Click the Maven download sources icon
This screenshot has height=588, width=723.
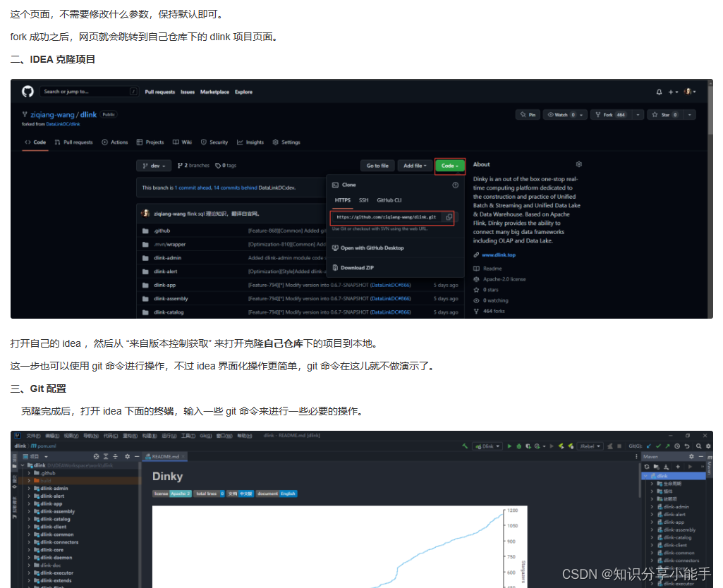(666, 466)
